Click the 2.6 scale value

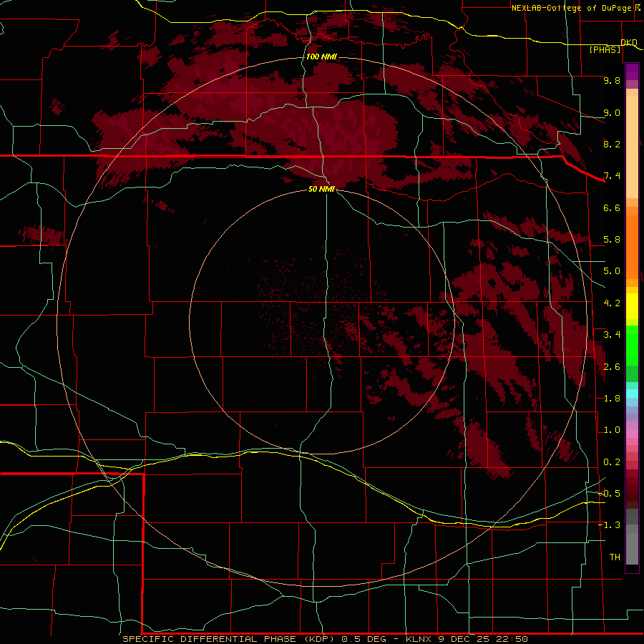click(612, 367)
